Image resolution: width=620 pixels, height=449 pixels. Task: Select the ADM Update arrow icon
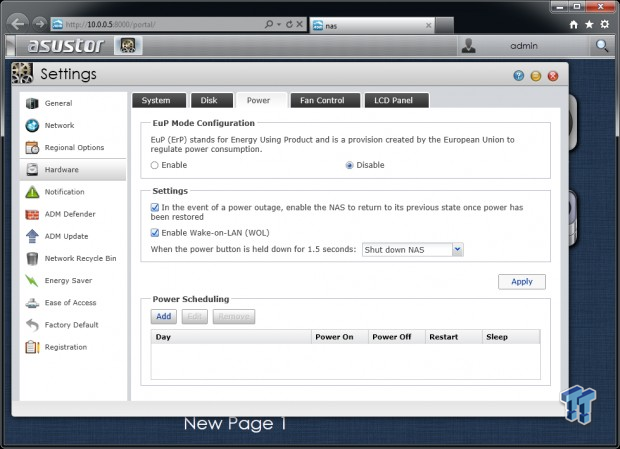[x=32, y=236]
